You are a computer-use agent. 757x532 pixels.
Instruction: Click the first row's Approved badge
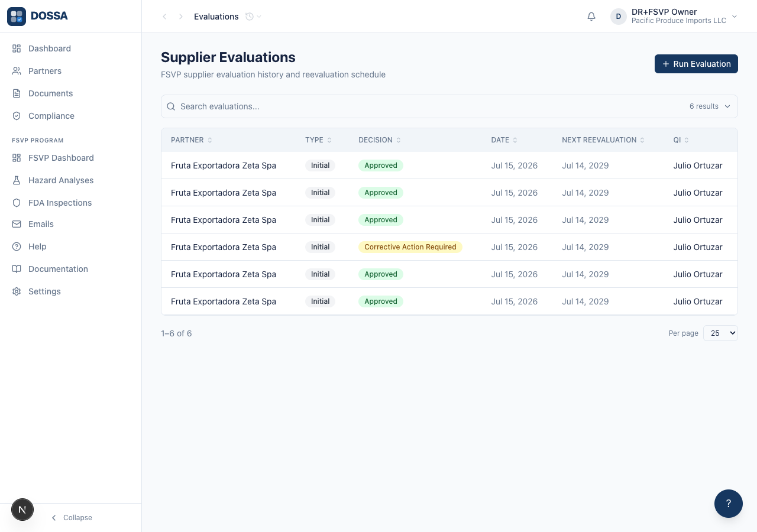(381, 166)
